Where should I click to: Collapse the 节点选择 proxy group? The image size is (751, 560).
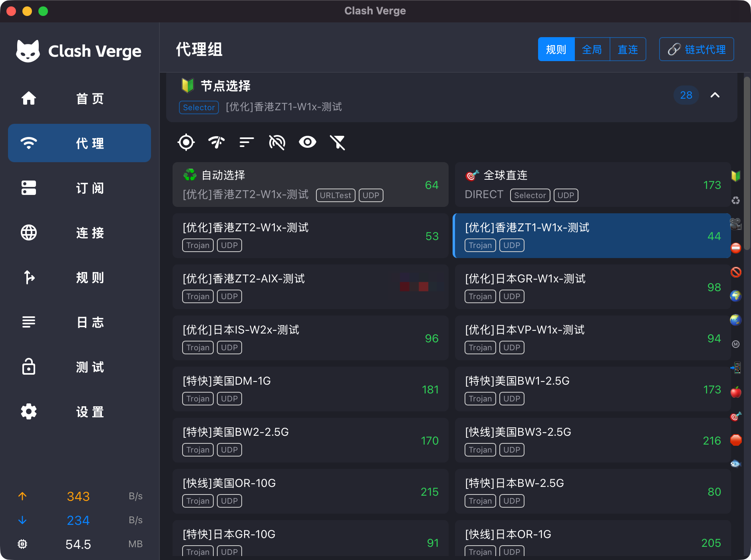[x=715, y=95]
